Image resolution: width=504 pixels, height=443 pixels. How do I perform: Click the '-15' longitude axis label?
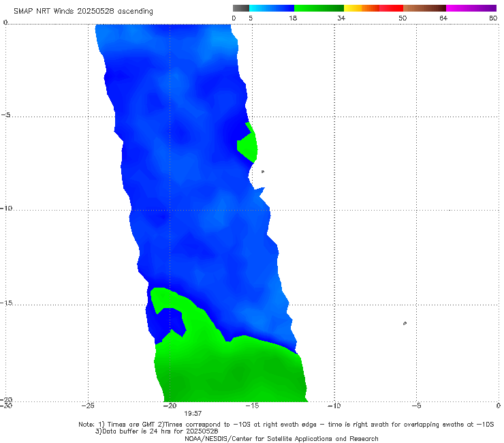tap(252, 406)
